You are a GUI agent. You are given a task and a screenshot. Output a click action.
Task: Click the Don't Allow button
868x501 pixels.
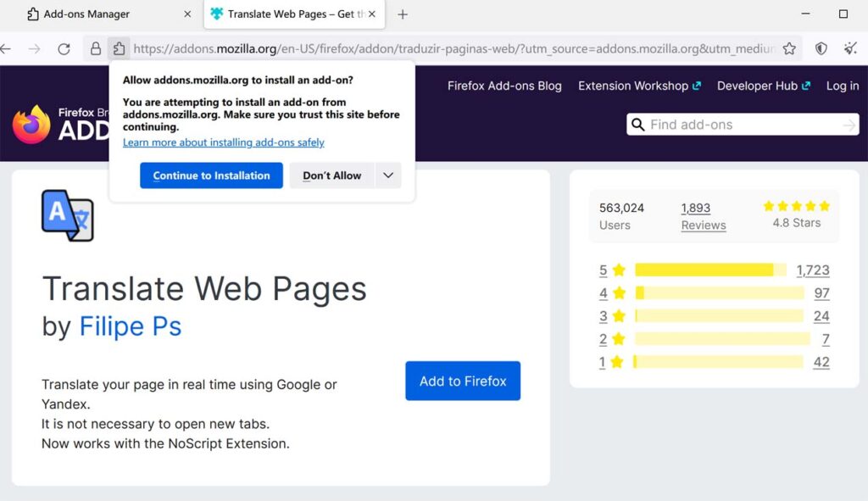click(331, 175)
